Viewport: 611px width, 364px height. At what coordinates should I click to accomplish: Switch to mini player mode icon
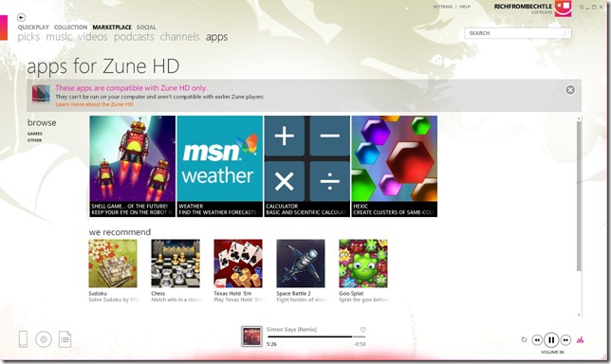(x=582, y=7)
